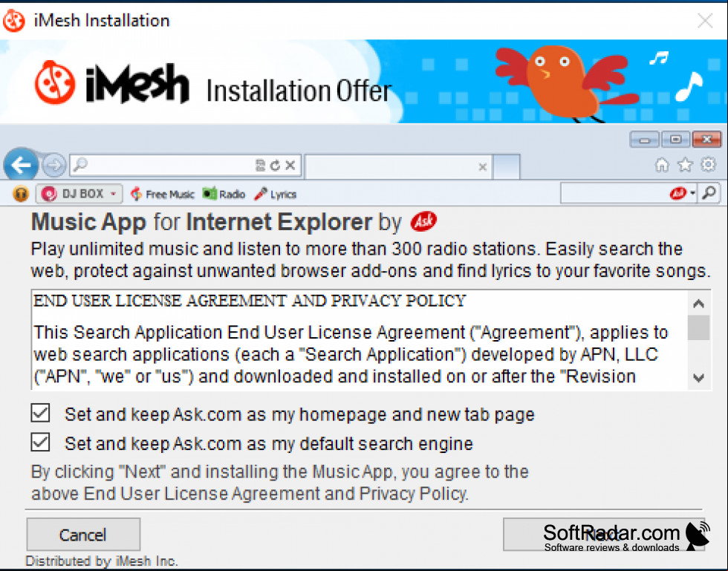Uncheck Ask.com as default search engine
Image resolution: width=728 pixels, height=571 pixels.
(x=40, y=442)
